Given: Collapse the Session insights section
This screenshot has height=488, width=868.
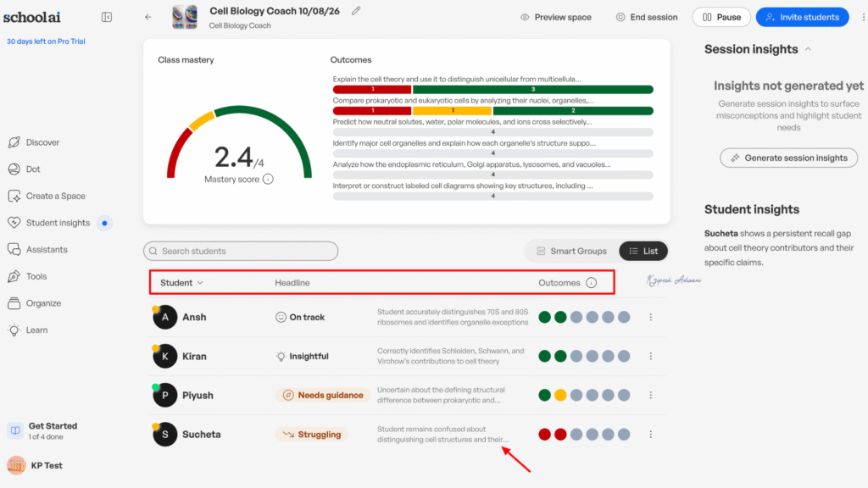Looking at the screenshot, I should [808, 49].
